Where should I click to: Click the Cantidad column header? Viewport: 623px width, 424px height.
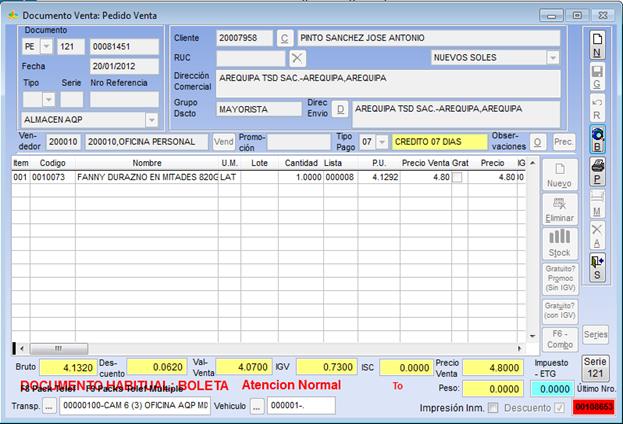[x=301, y=163]
